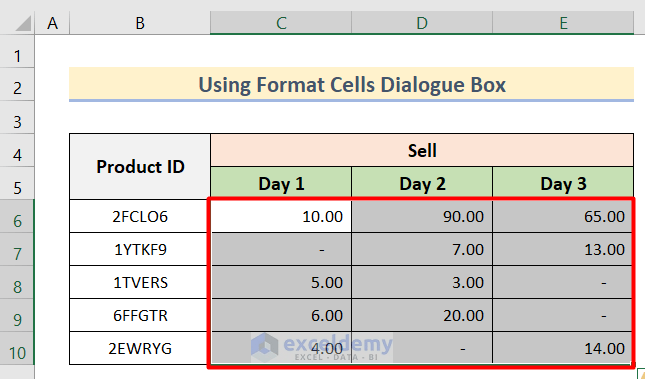Click the cell showing 13.00

[562, 249]
